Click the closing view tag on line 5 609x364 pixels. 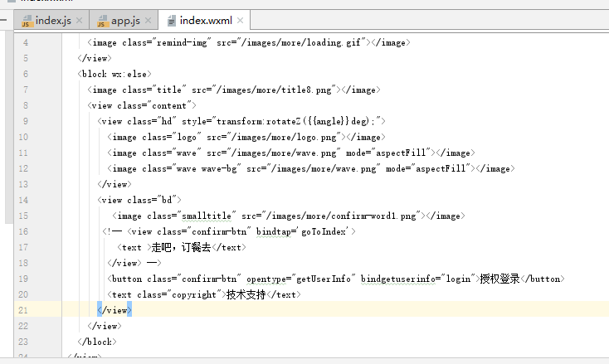[x=95, y=58]
